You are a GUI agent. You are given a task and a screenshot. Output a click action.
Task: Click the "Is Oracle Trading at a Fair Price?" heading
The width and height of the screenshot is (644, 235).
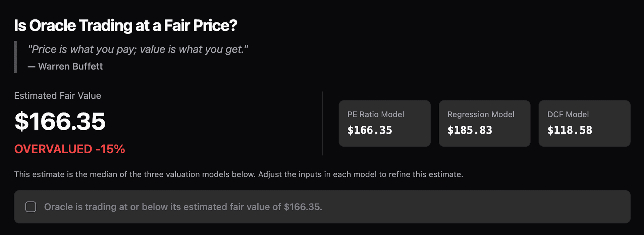pyautogui.click(x=125, y=25)
